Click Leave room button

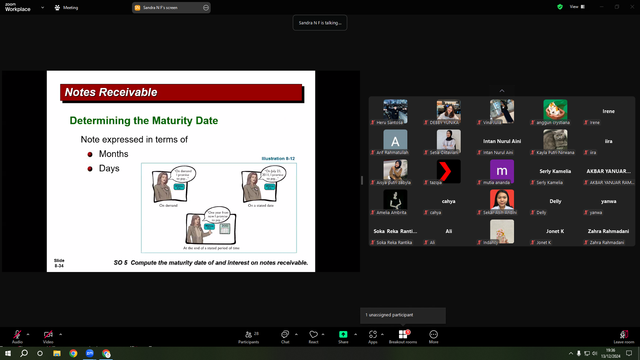[x=624, y=337]
